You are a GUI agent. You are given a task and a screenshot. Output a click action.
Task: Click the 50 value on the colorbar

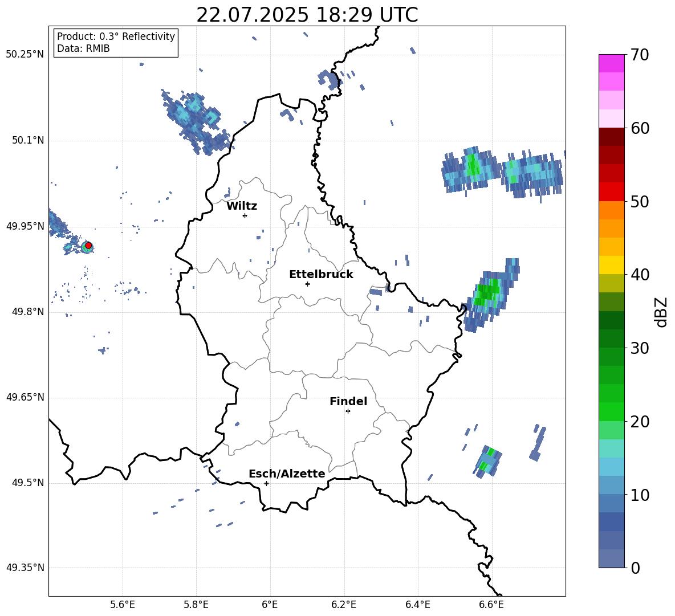(640, 202)
